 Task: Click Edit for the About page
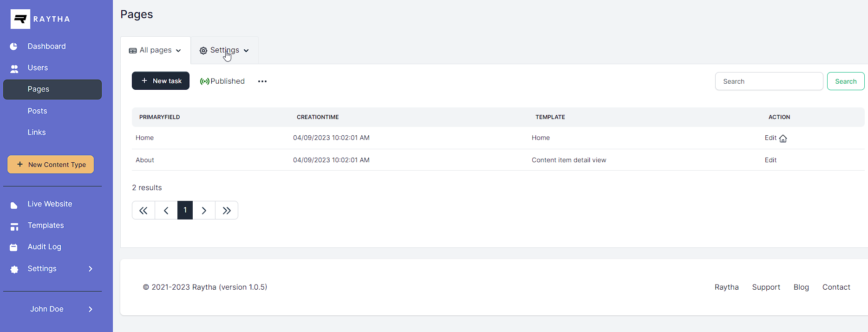770,160
